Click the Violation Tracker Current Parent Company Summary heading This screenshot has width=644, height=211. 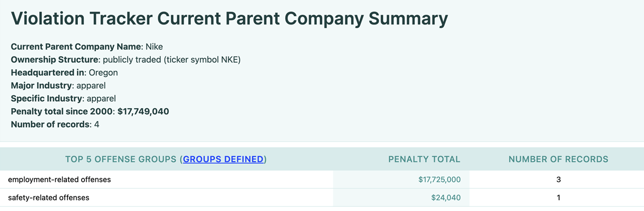230,19
